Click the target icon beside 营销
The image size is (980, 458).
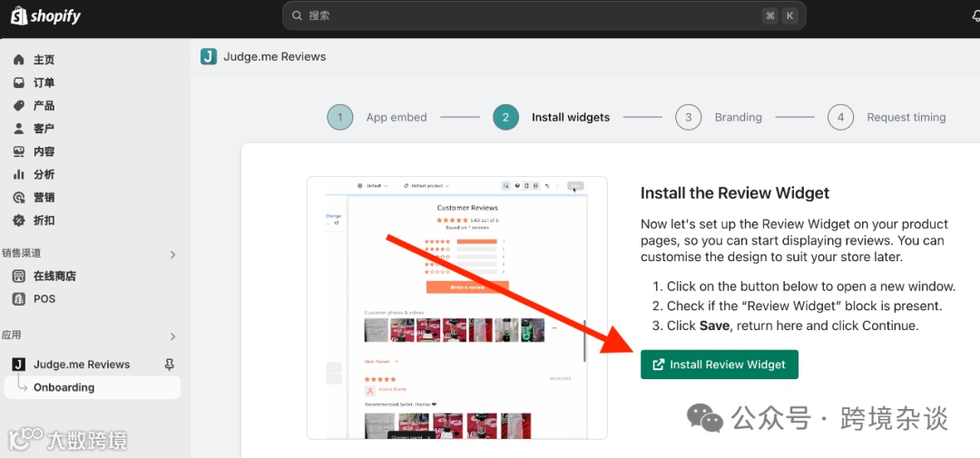[x=19, y=198]
